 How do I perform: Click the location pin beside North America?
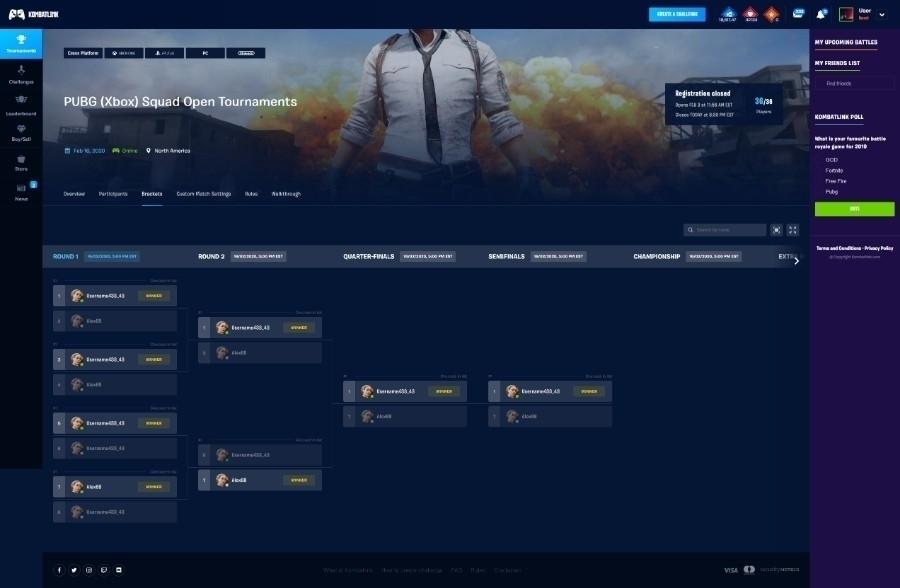(148, 151)
